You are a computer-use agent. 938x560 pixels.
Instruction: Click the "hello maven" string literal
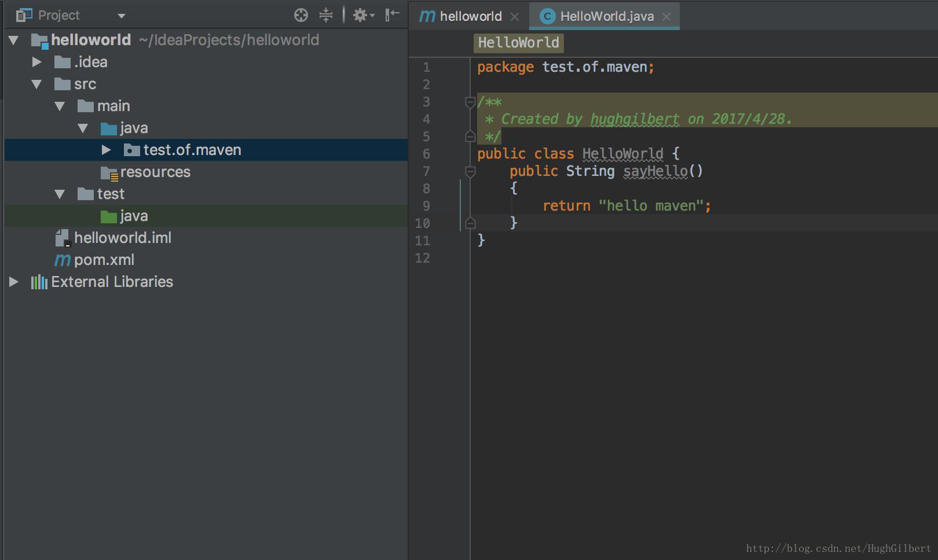[x=651, y=206]
